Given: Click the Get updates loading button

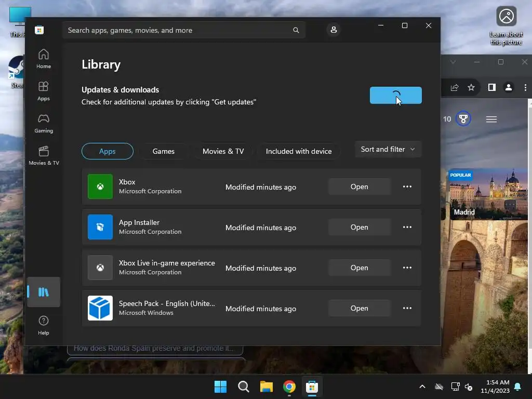Looking at the screenshot, I should pos(395,96).
